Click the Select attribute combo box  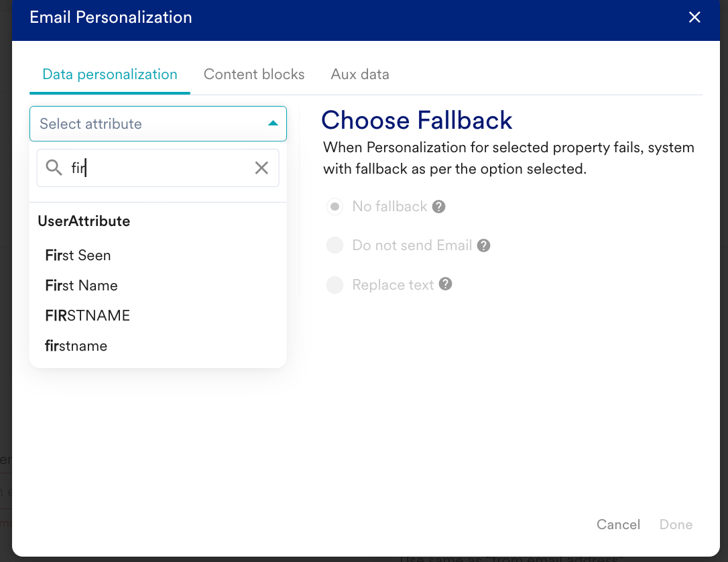[158, 123]
